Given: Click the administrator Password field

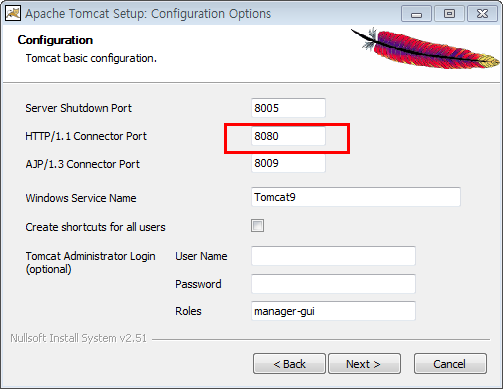Looking at the screenshot, I should (x=333, y=284).
